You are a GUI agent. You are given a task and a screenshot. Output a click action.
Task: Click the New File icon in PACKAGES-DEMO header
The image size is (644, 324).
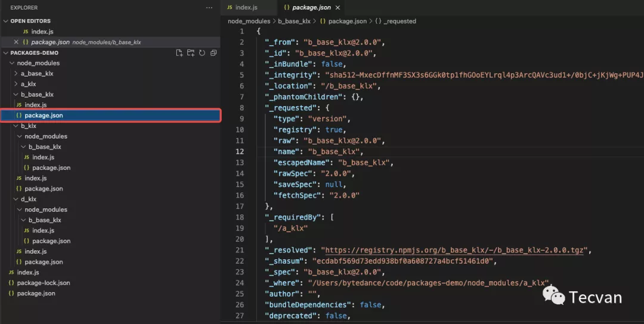point(179,53)
